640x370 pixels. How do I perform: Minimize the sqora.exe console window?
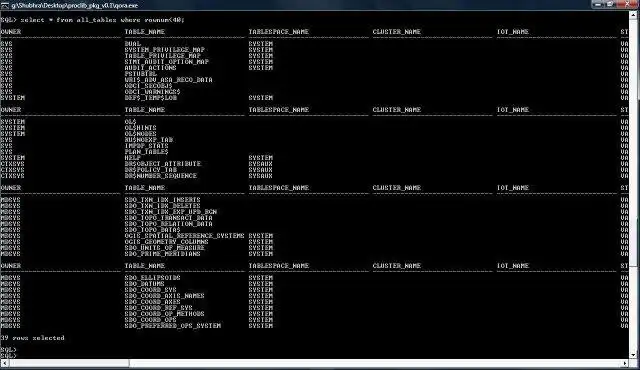(598, 4)
